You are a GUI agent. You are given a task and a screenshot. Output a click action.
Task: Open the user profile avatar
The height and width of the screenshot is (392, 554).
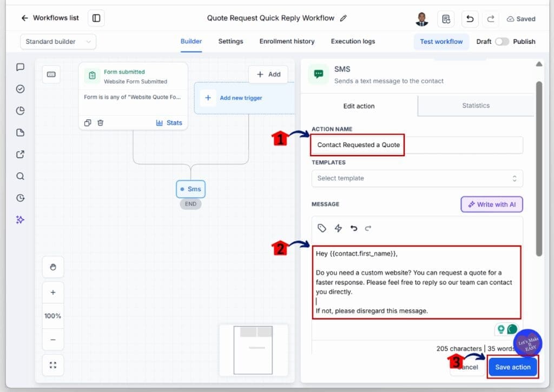pyautogui.click(x=421, y=19)
